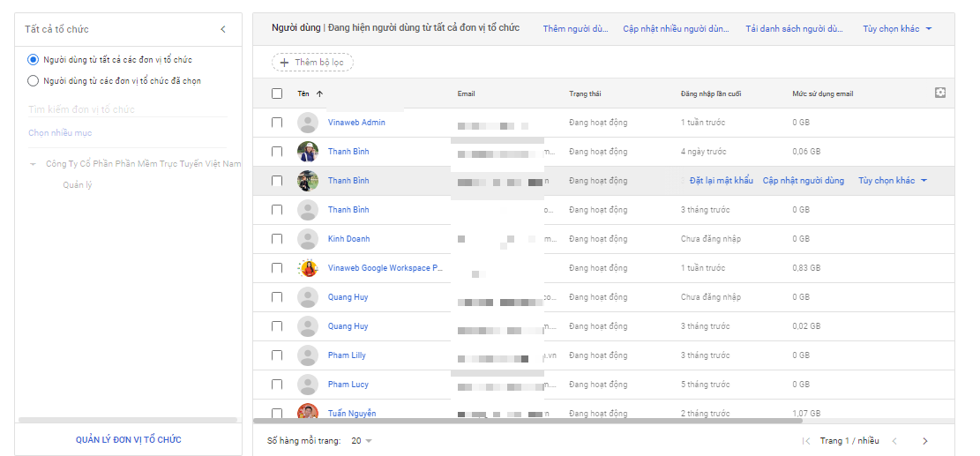Image resolution: width=980 pixels, height=456 pixels.
Task: Collapse the organization sidebar with the chevron icon
Action: 222,30
